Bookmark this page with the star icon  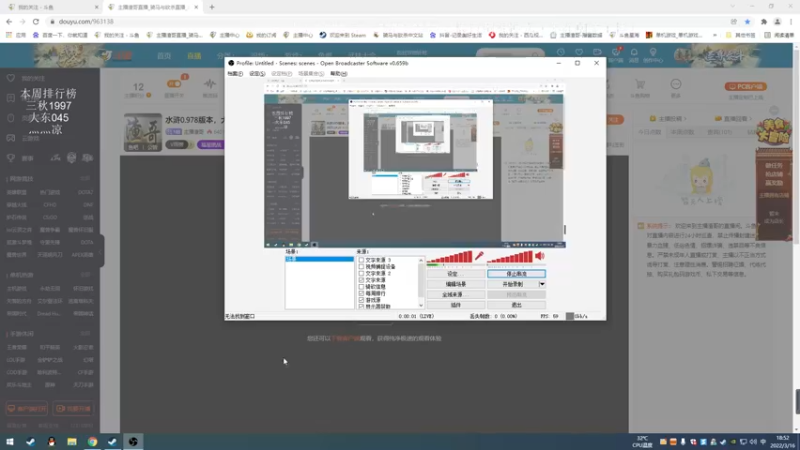747,21
